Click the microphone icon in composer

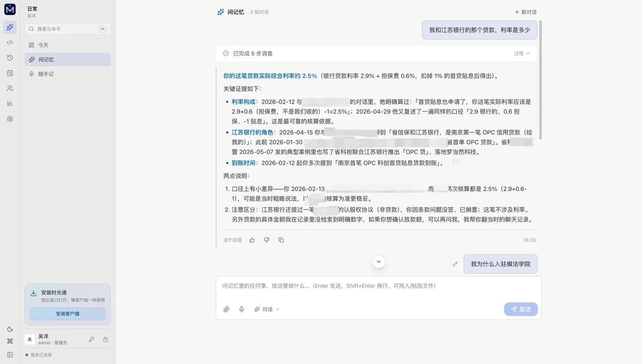point(242,309)
